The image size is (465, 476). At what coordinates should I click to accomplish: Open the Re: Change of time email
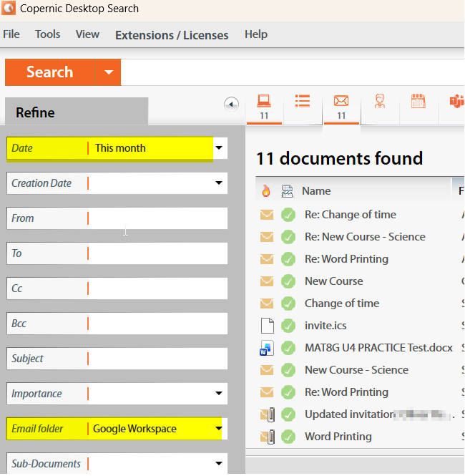[x=350, y=215]
